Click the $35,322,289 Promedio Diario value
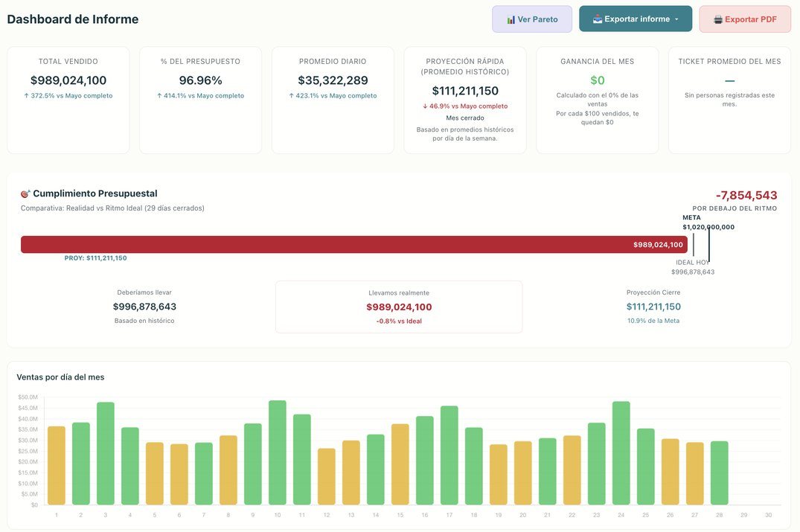Image resolution: width=800 pixels, height=532 pixels. coord(333,80)
